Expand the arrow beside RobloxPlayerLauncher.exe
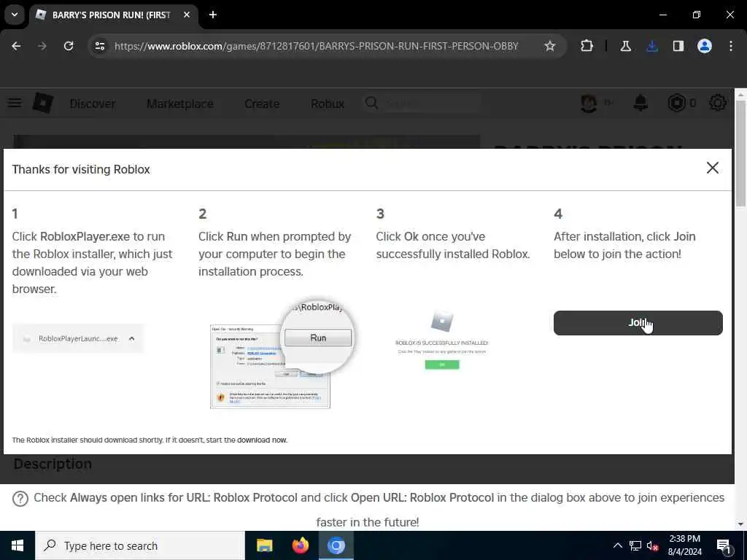The image size is (747, 560). pyautogui.click(x=132, y=338)
